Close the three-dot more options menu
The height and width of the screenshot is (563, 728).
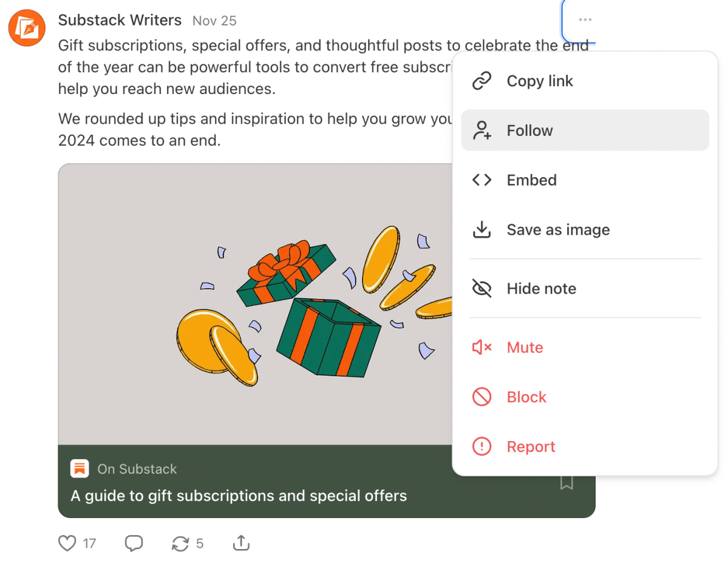coord(585,19)
